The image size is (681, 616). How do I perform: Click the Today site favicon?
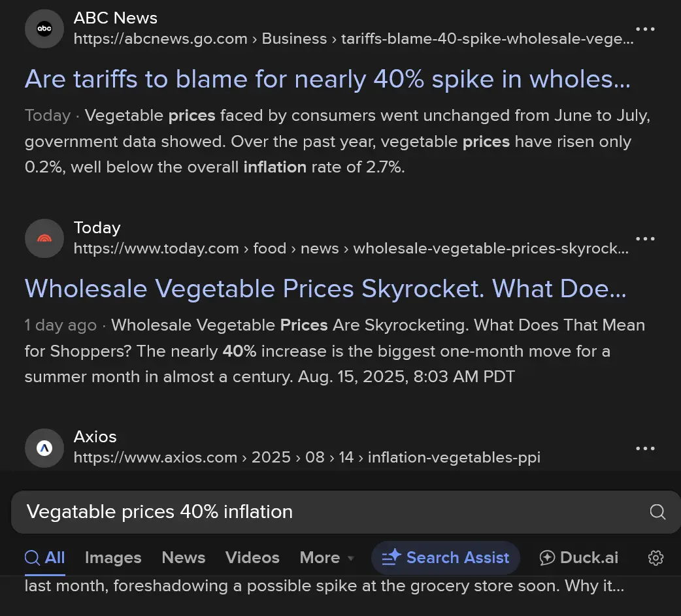(44, 238)
